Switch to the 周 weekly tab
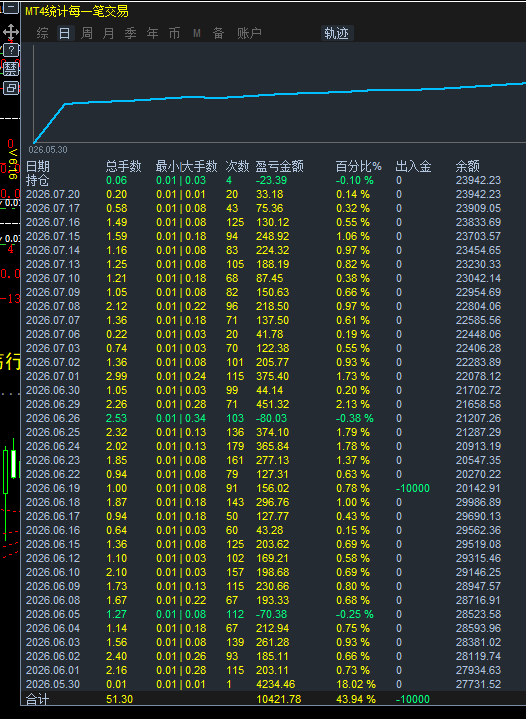The width and height of the screenshot is (526, 719). coord(87,33)
